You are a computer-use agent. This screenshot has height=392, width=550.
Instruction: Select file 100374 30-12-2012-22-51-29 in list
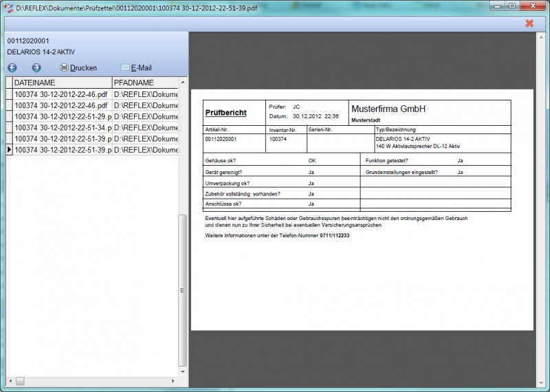pyautogui.click(x=63, y=116)
